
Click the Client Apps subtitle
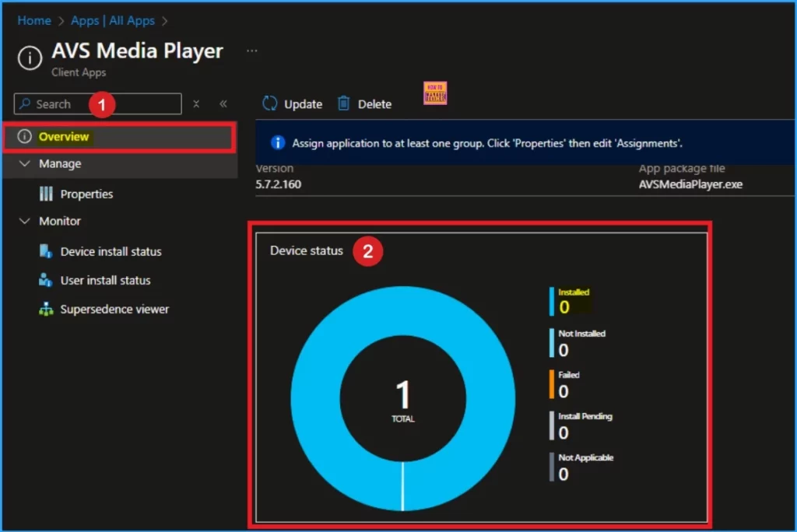pos(79,72)
